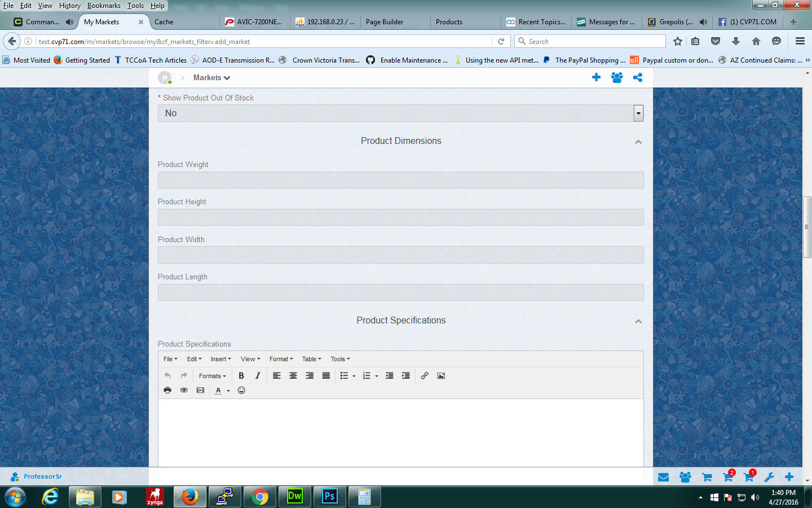812x508 pixels.
Task: Click the insert link icon in editor
Action: 425,376
